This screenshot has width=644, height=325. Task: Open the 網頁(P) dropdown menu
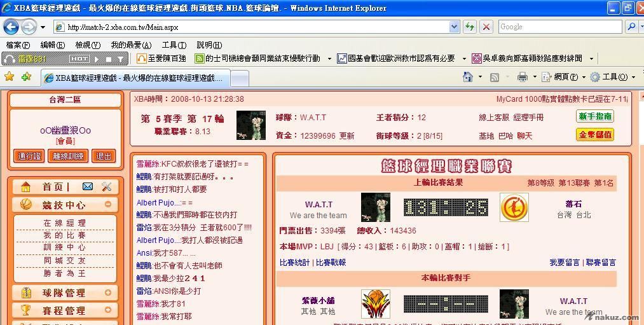click(x=563, y=77)
